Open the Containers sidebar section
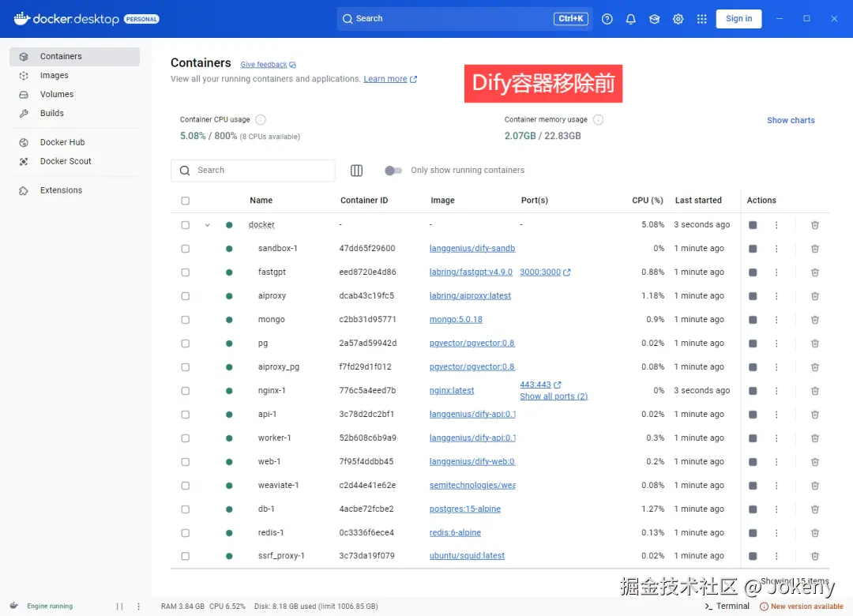 point(74,57)
